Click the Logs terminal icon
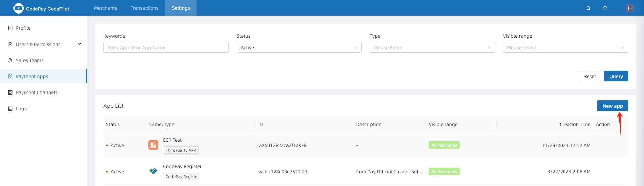Screen dimensions: 644x186 (10, 109)
